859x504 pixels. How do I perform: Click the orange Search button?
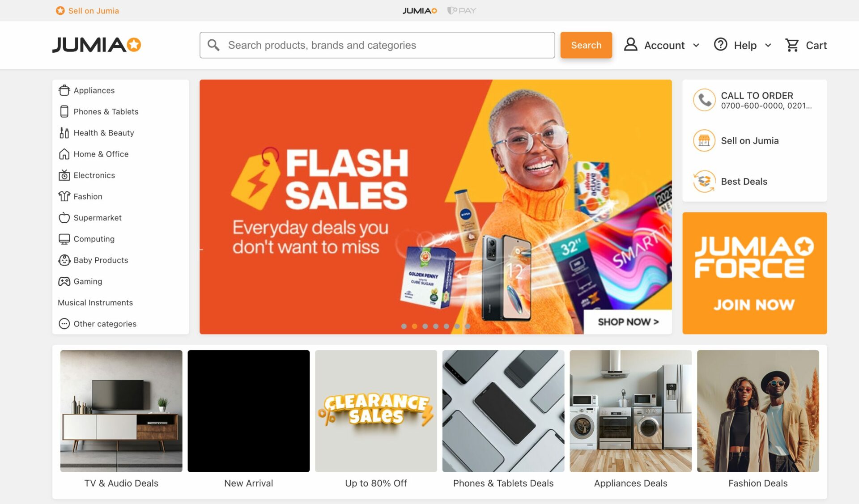click(x=586, y=44)
